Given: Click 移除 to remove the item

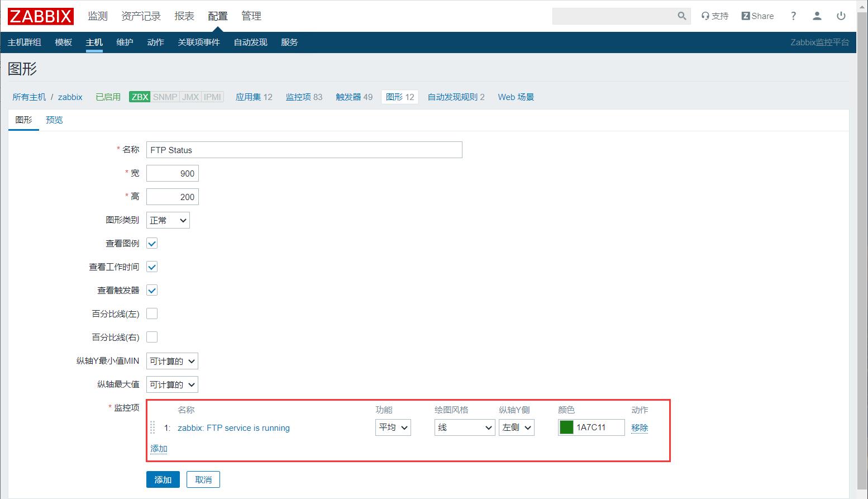Looking at the screenshot, I should coord(640,428).
